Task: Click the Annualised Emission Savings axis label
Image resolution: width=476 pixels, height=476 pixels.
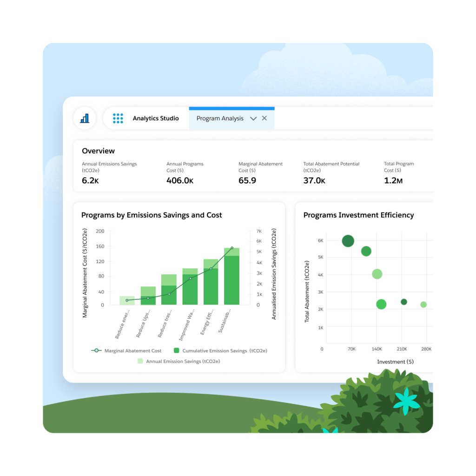Action: coord(274,274)
